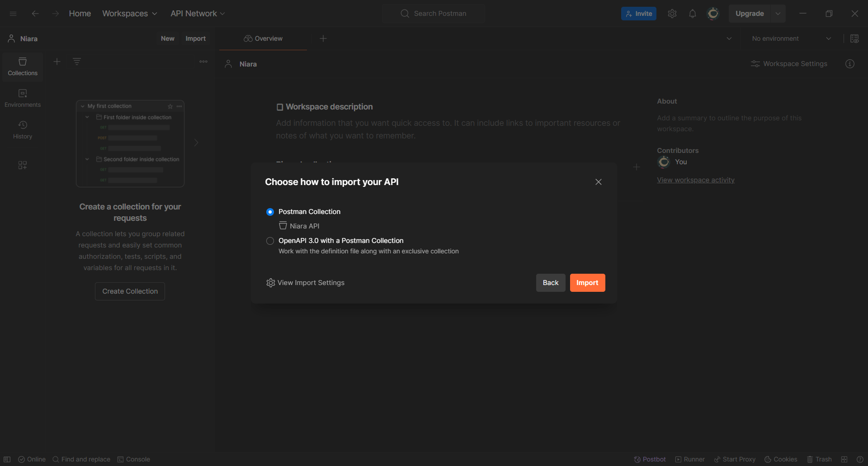The image size is (868, 466).
Task: Open the Collections sidebar section
Action: (x=23, y=67)
